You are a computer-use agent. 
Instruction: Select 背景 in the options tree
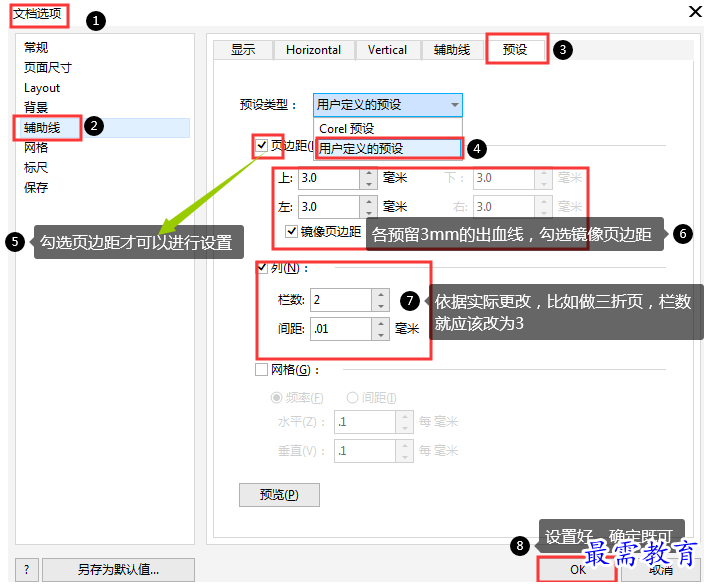36,107
